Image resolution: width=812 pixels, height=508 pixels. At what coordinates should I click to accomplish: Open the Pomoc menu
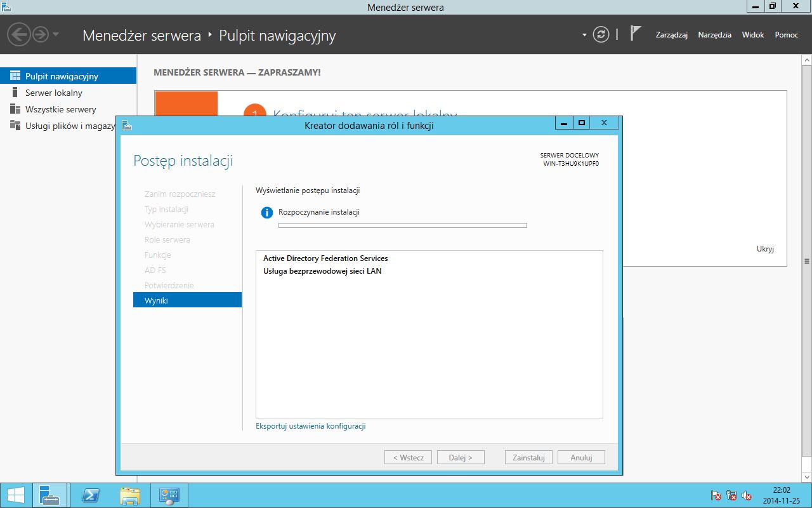click(787, 35)
